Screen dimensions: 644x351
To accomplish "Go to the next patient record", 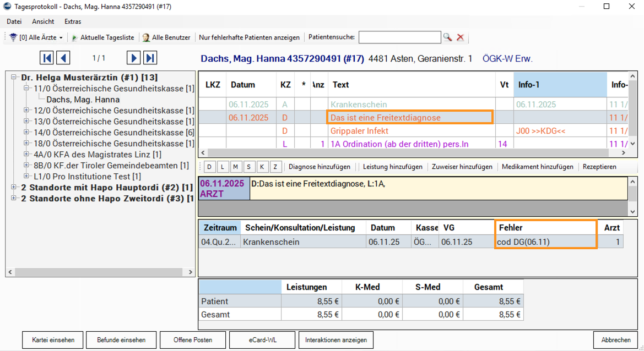I will (133, 58).
